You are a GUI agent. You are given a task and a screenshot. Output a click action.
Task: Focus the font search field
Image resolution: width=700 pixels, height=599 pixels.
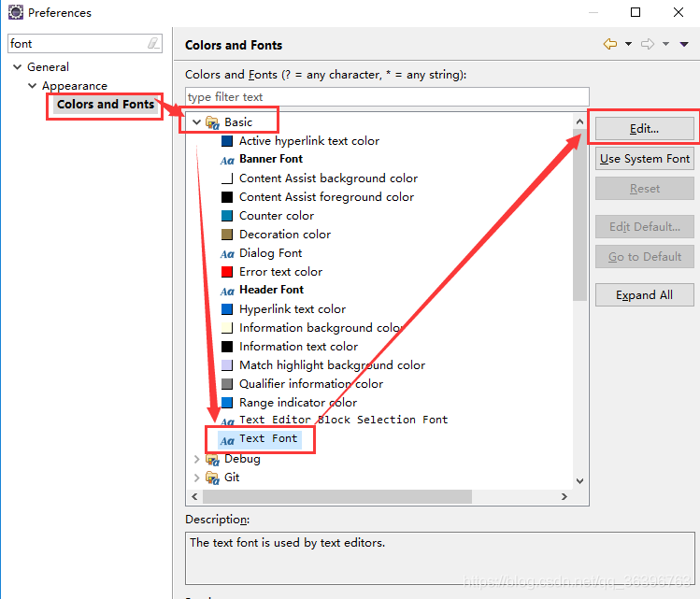tap(84, 43)
